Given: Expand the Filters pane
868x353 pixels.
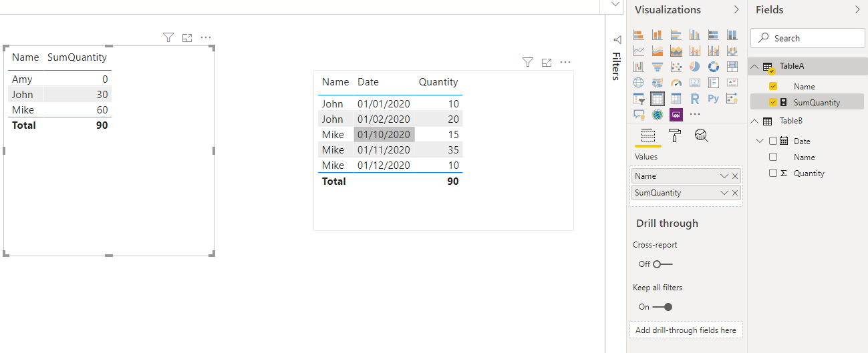Looking at the screenshot, I should pyautogui.click(x=617, y=40).
